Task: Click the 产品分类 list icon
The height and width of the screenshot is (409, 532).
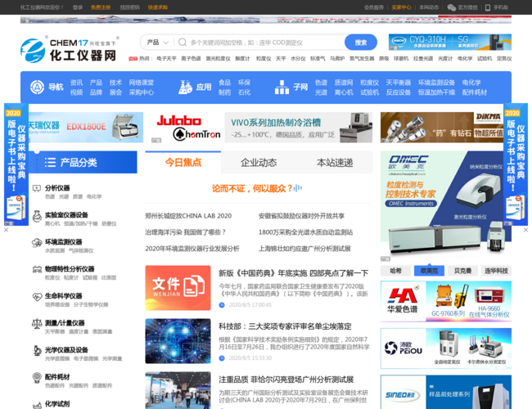Action: coord(50,163)
